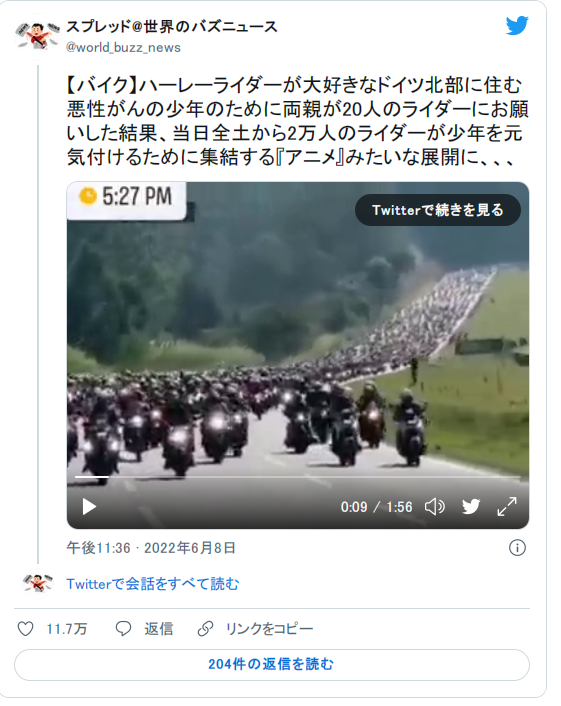Open the author's profile avatar at top

coord(38,36)
